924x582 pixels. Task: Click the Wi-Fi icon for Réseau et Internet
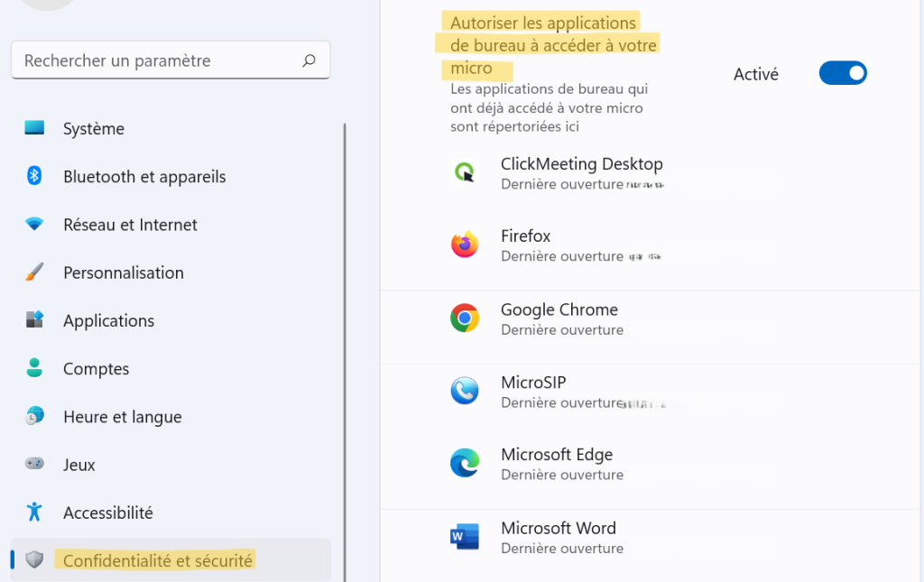tap(34, 224)
